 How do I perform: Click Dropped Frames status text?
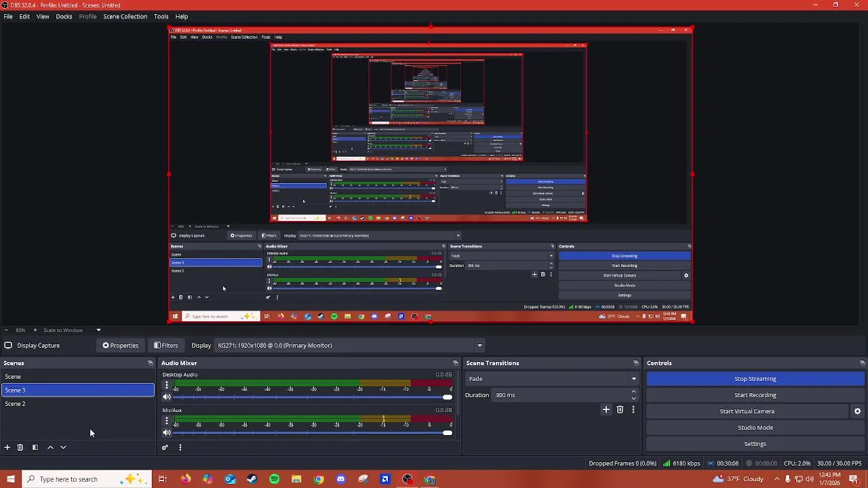coord(623,464)
